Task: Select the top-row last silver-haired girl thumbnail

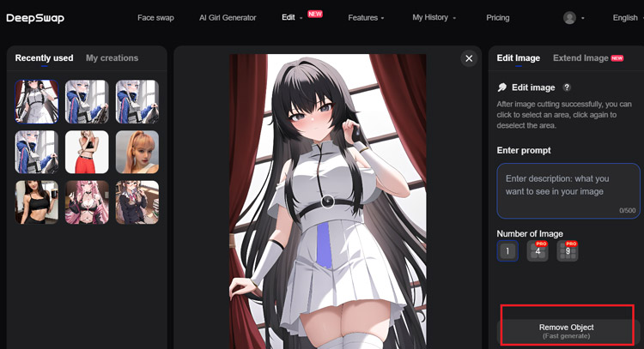Action: click(137, 102)
